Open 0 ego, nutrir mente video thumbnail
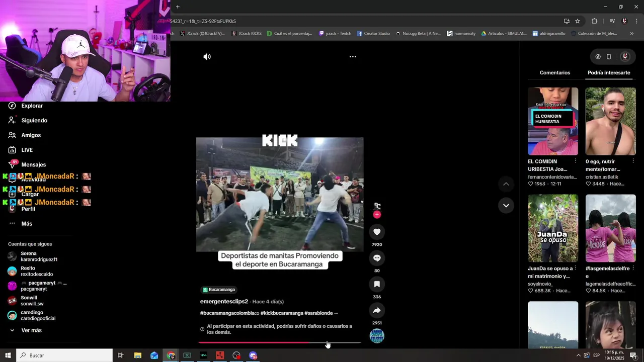Viewport: 644px width, 362px height. [x=611, y=121]
